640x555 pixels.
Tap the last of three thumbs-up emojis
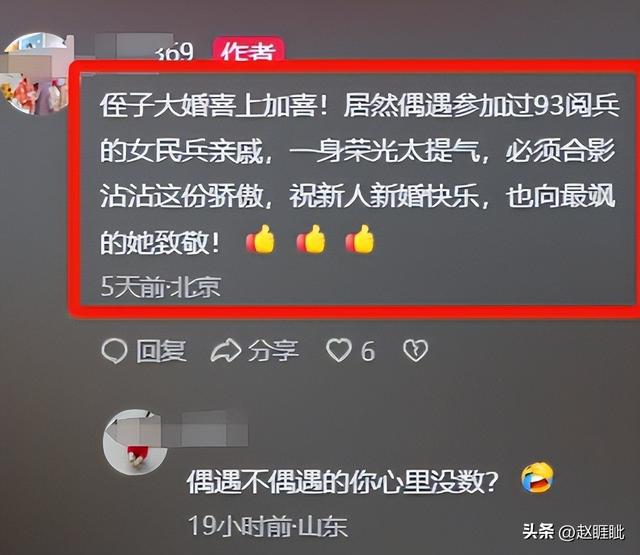tap(360, 240)
